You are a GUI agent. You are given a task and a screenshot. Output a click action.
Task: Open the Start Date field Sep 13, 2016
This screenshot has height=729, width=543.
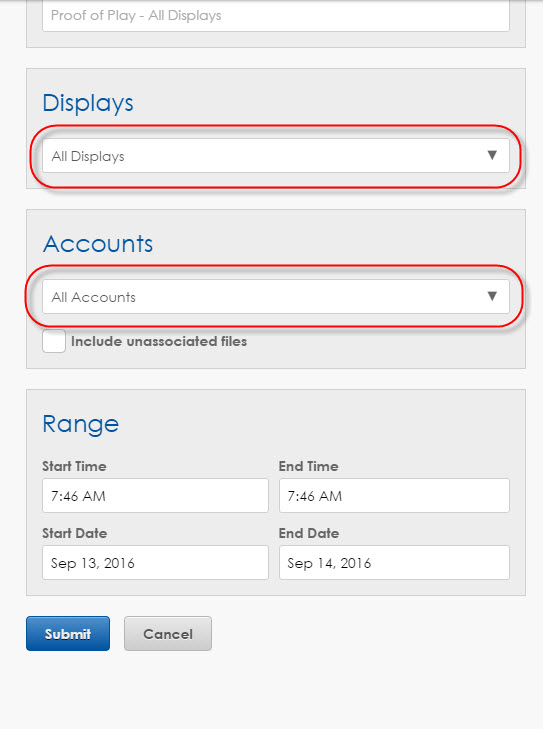tap(155, 563)
